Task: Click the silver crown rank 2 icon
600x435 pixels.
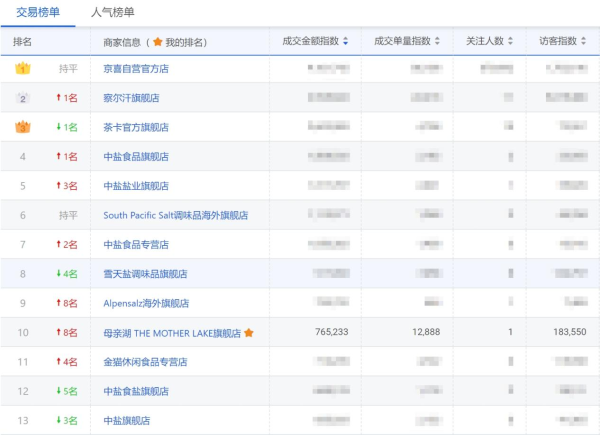Action: [x=23, y=98]
